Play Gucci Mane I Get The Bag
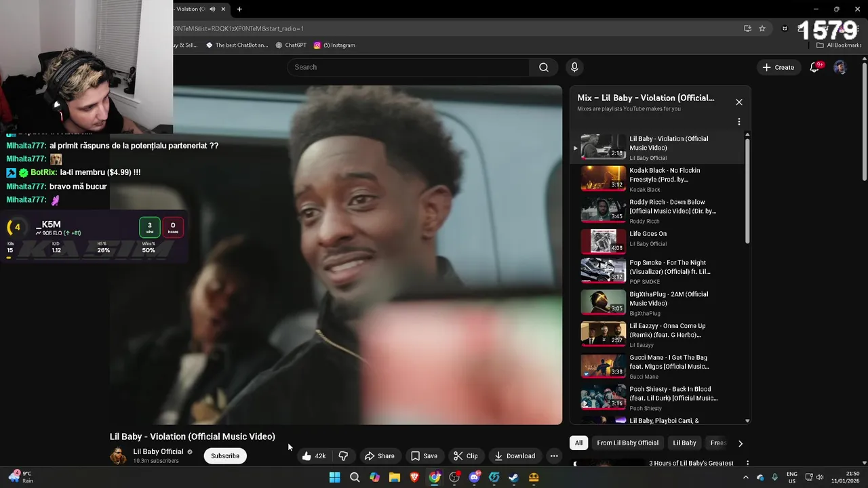This screenshot has width=868, height=488. click(x=657, y=366)
